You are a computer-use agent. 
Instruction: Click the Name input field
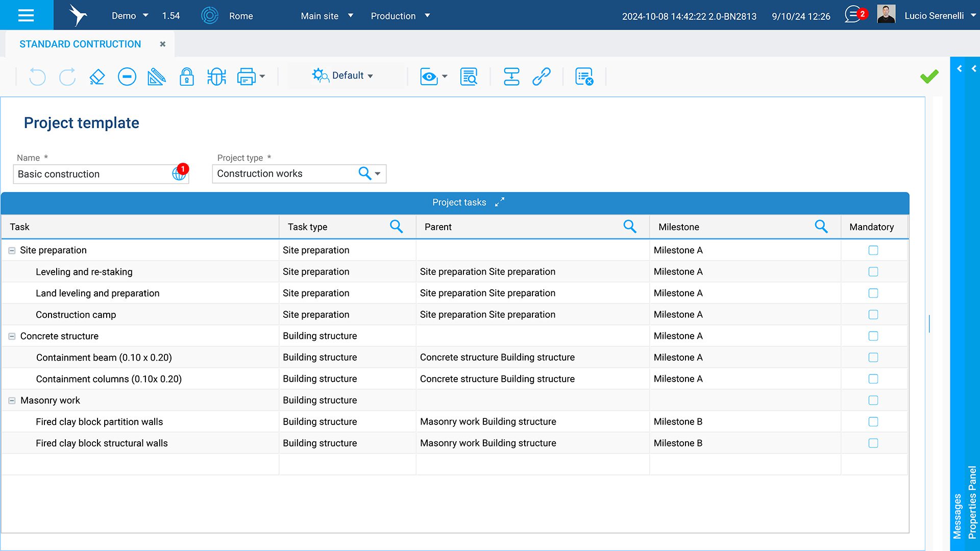[92, 174]
